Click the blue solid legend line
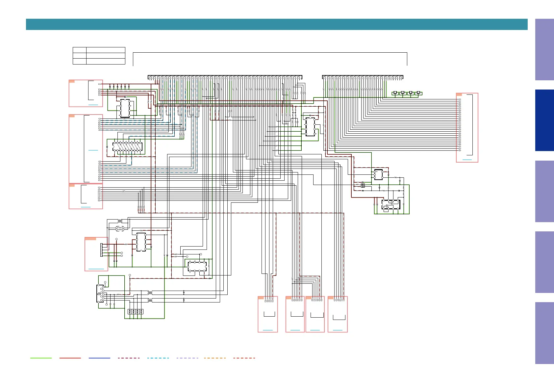 [x=99, y=358]
